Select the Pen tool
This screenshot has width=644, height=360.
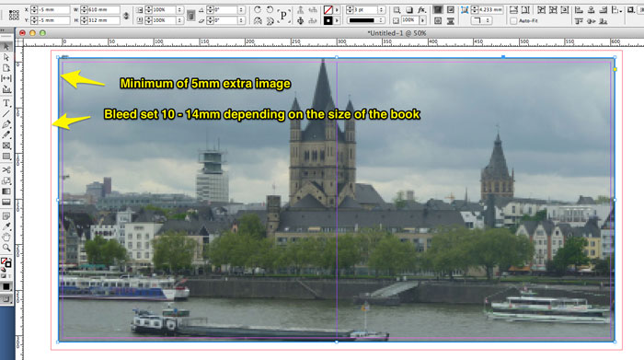coord(6,124)
